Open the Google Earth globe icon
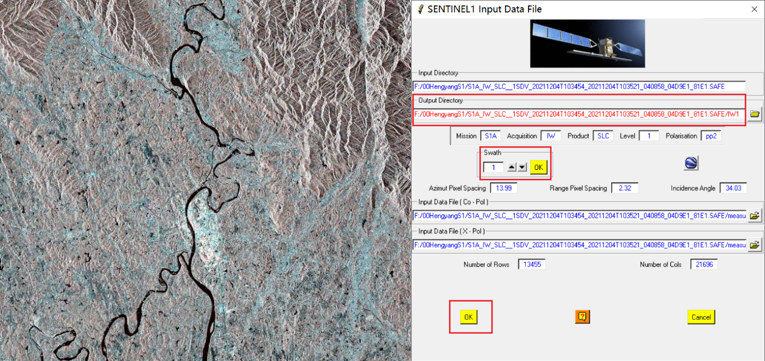This screenshot has width=765, height=361. [691, 163]
